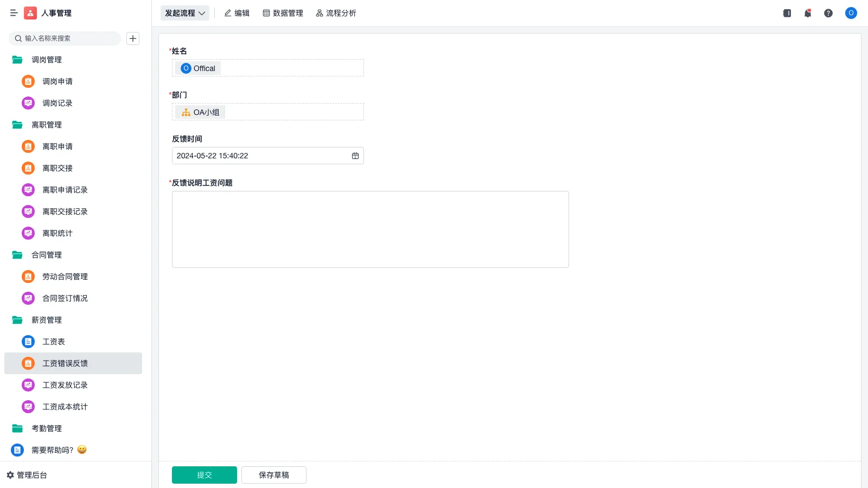This screenshot has height=488, width=868.
Task: Click the notification bell icon
Action: tap(807, 13)
